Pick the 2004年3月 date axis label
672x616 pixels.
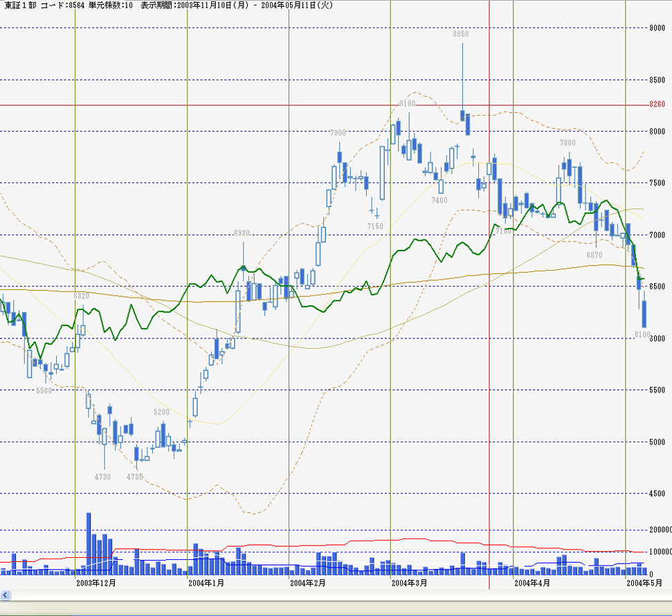click(410, 583)
